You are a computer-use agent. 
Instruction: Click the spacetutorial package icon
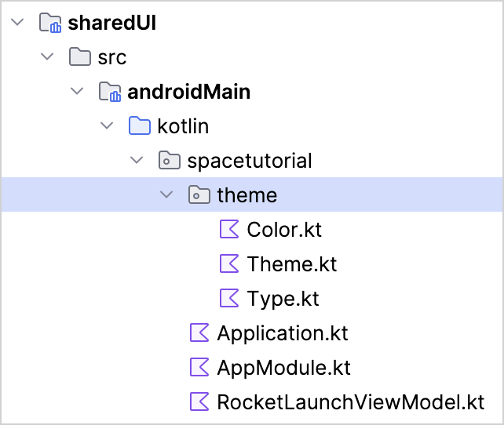[x=170, y=160]
